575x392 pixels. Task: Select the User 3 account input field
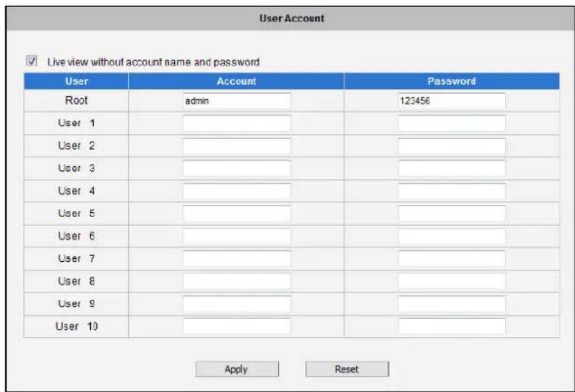coord(237,168)
